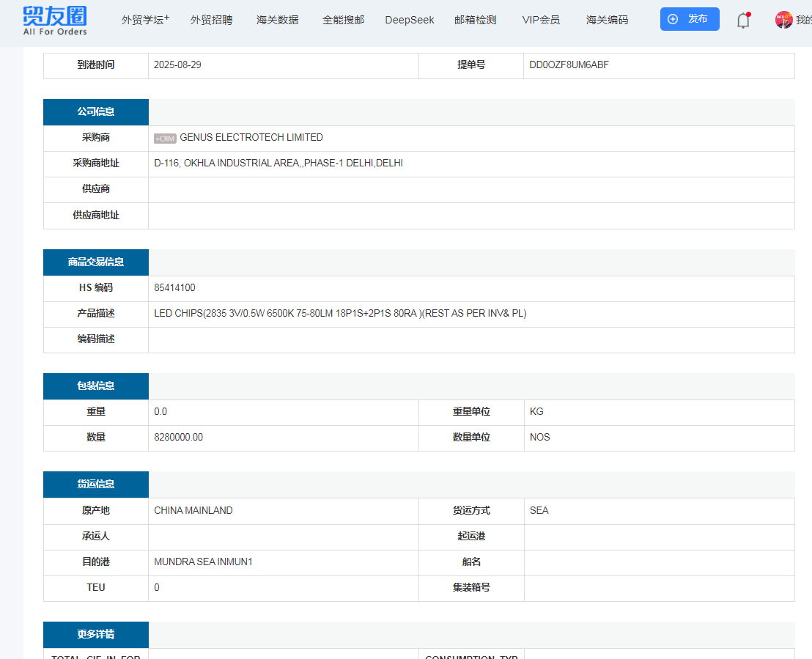Open the DeepSeek nav link

click(409, 20)
